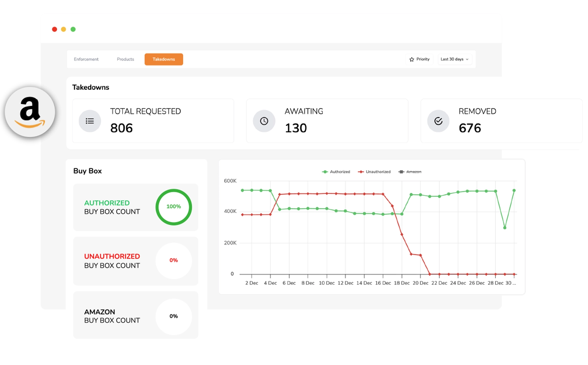Click the checkmark icon on Removed card

coord(438,121)
